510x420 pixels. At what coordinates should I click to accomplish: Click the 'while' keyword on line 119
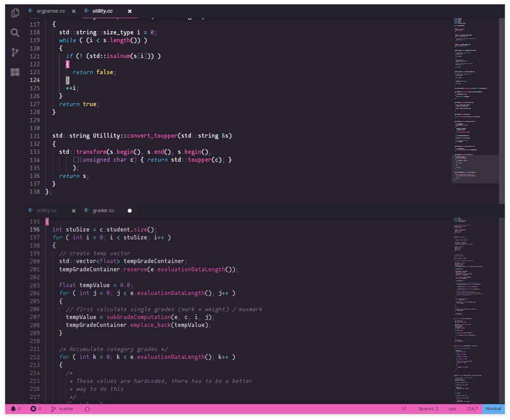pyautogui.click(x=68, y=40)
